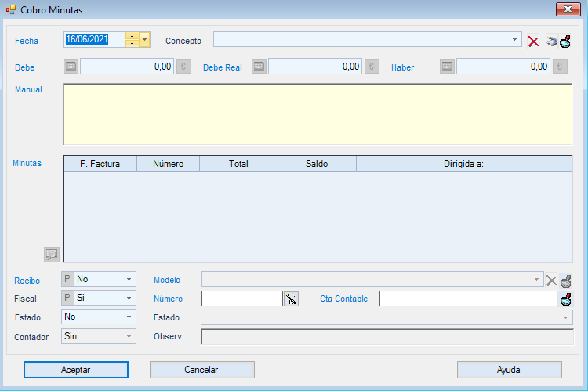Click the euro icon next to Debe Real
Image resolution: width=588 pixels, height=391 pixels.
coord(372,67)
